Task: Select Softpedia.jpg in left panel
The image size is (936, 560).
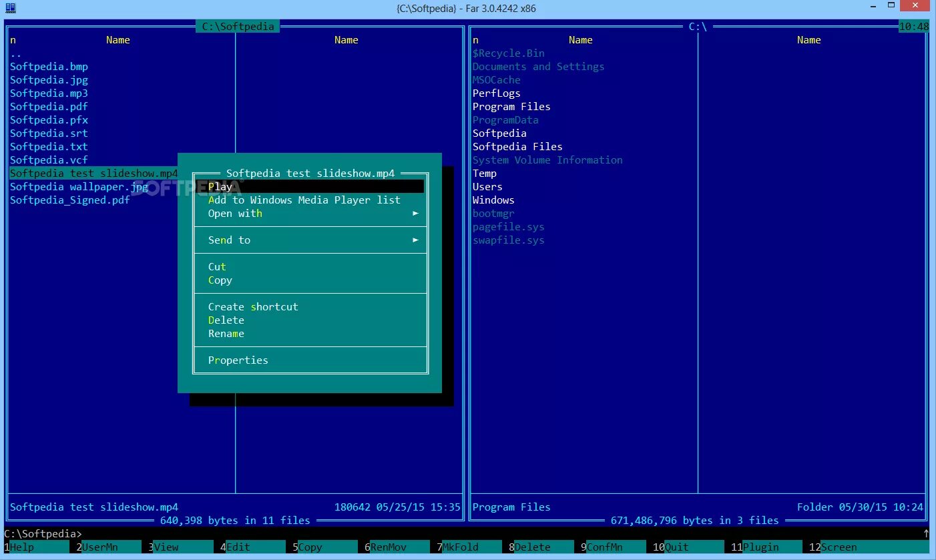Action: tap(49, 80)
